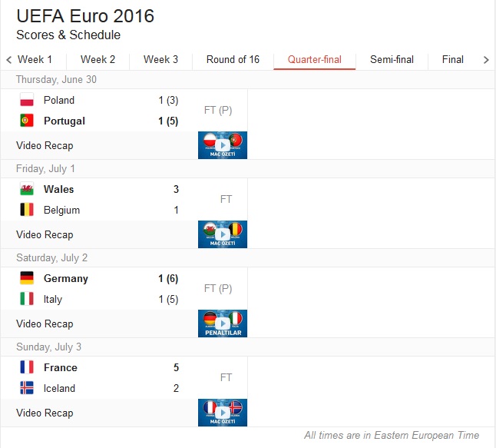496x448 pixels.
Task: Show earlier weeks with left chevron
Action: pyautogui.click(x=9, y=59)
